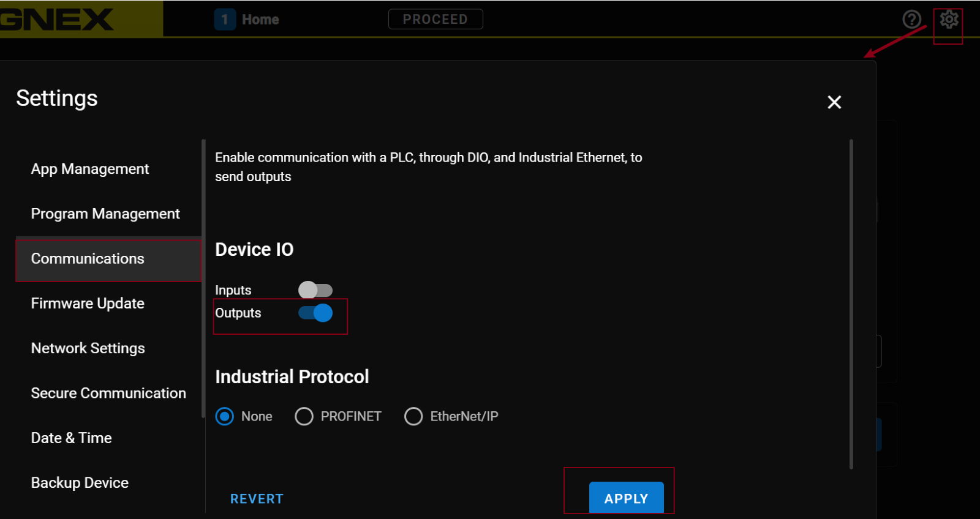Go to Date & Time settings

[72, 438]
